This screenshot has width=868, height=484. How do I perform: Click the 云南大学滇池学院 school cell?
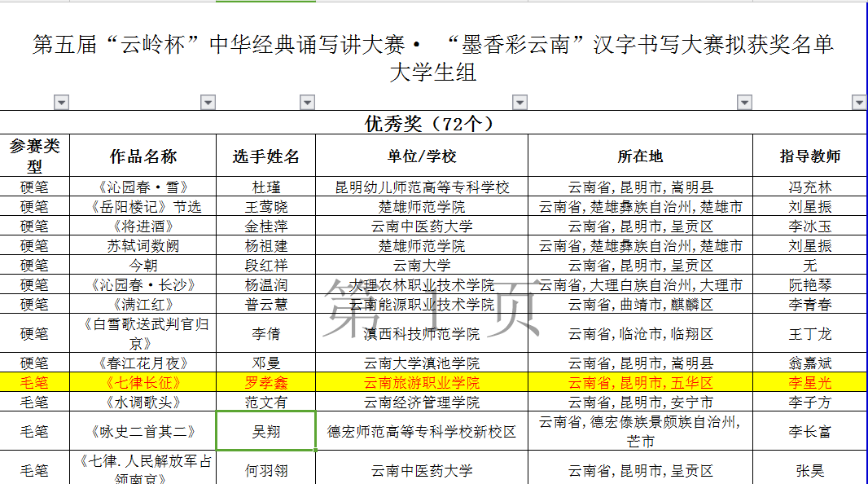click(422, 363)
